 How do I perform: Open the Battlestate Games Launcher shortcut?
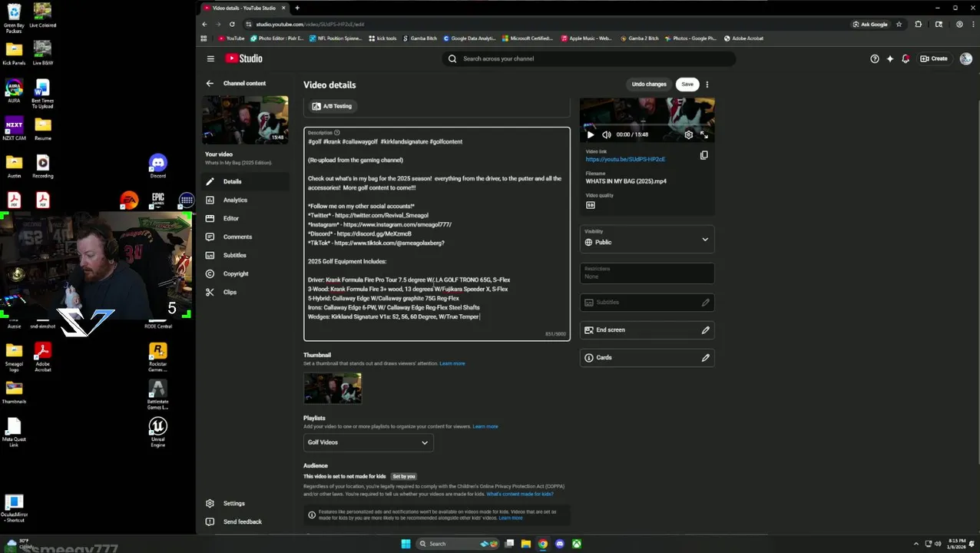[x=157, y=395]
